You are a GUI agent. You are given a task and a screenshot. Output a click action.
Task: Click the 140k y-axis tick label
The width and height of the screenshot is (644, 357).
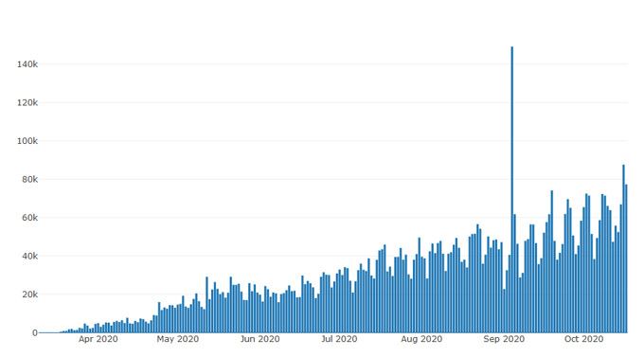tap(27, 64)
